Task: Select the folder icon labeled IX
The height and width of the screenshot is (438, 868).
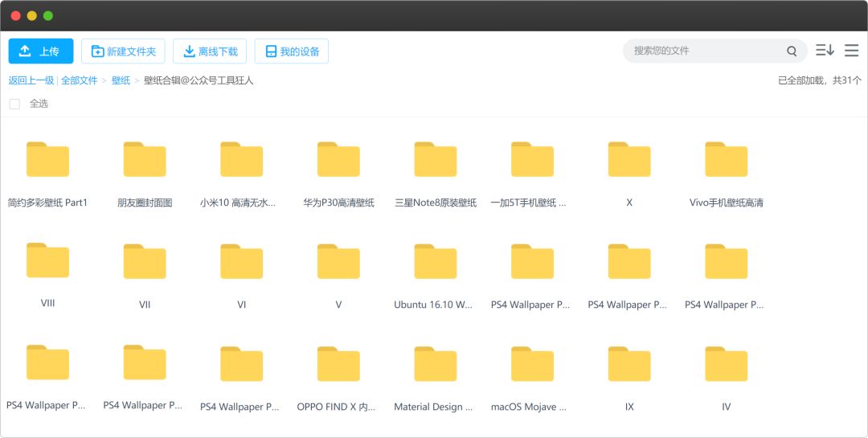Action: (x=628, y=364)
